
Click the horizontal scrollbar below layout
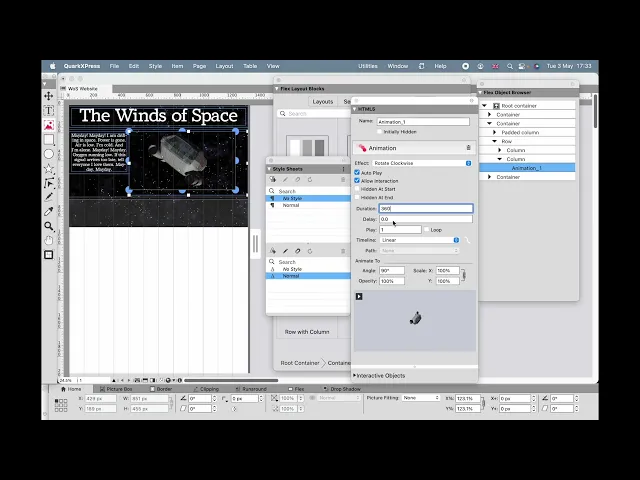coord(231,380)
